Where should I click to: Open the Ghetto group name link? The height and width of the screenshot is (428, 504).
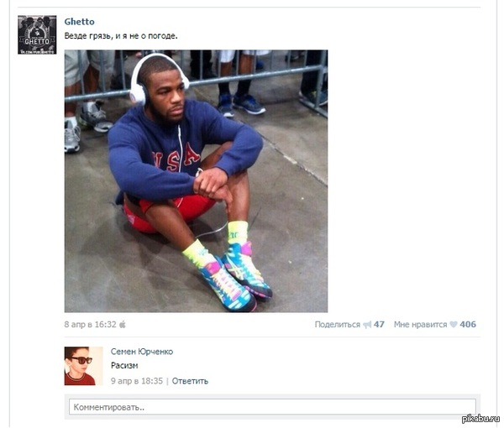(x=80, y=22)
